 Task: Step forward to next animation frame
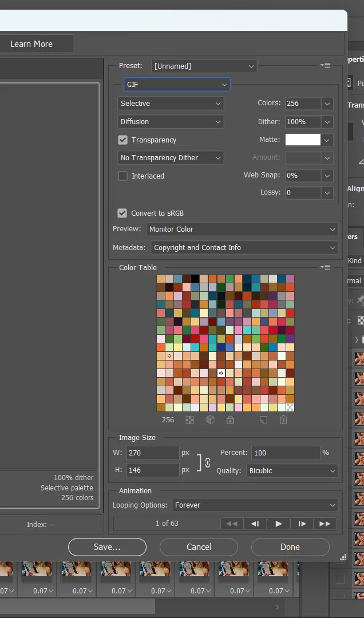point(302,524)
